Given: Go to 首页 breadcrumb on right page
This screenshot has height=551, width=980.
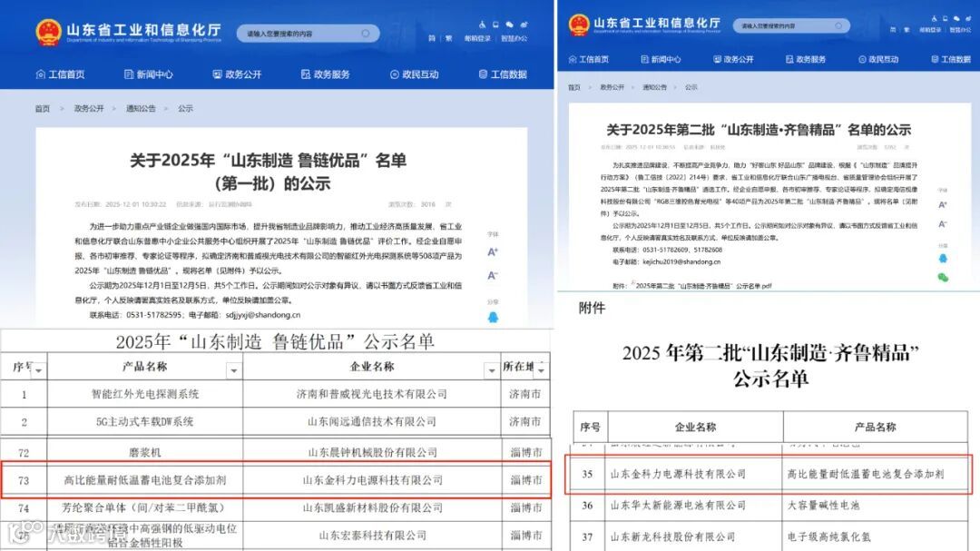Looking at the screenshot, I should (x=574, y=87).
